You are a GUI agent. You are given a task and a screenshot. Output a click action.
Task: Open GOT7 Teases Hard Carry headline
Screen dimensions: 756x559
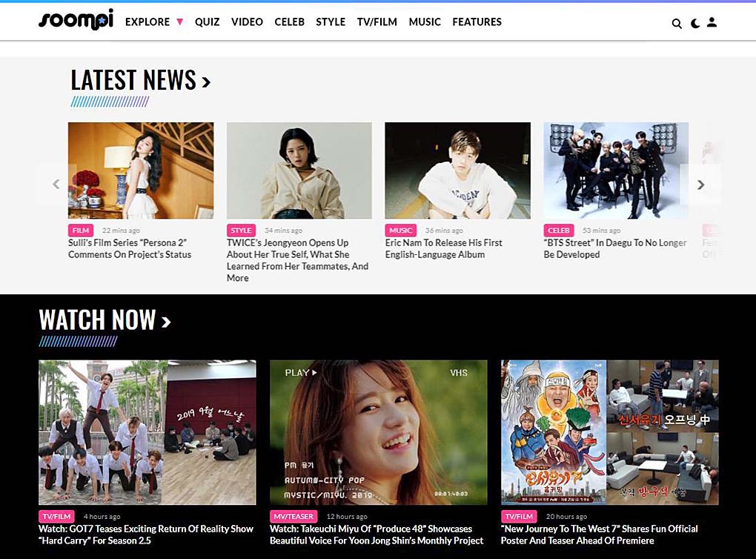click(145, 535)
